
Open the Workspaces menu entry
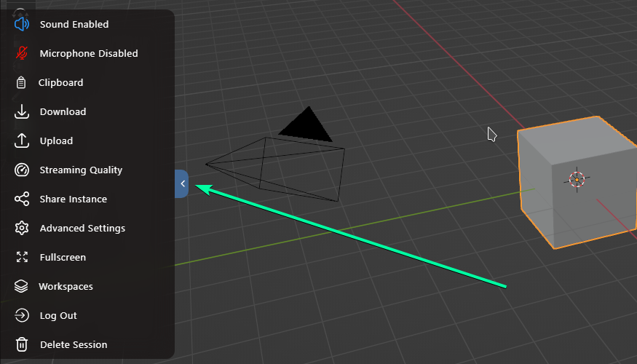[66, 286]
